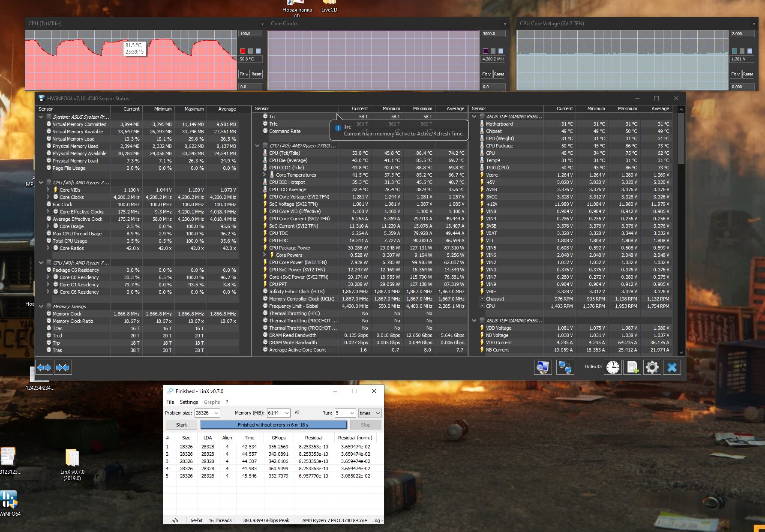Click Fit y in CPU Core Voltage graph
Viewport: 765px width, 532px height.
pyautogui.click(x=735, y=74)
